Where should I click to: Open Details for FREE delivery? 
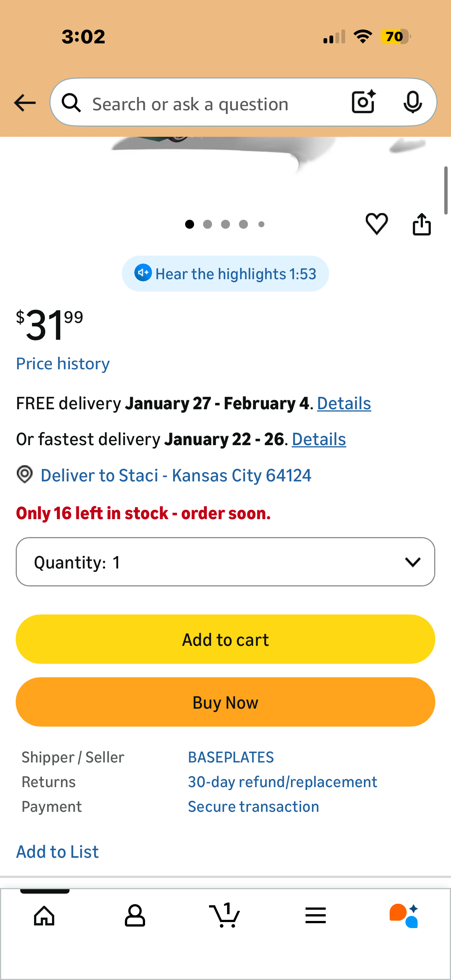click(x=344, y=403)
